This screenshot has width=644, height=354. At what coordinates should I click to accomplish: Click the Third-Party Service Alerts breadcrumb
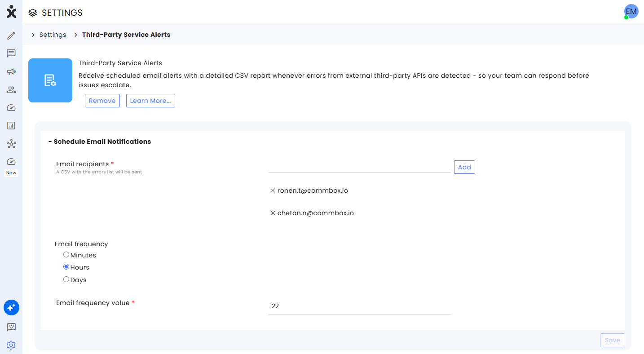tap(126, 35)
